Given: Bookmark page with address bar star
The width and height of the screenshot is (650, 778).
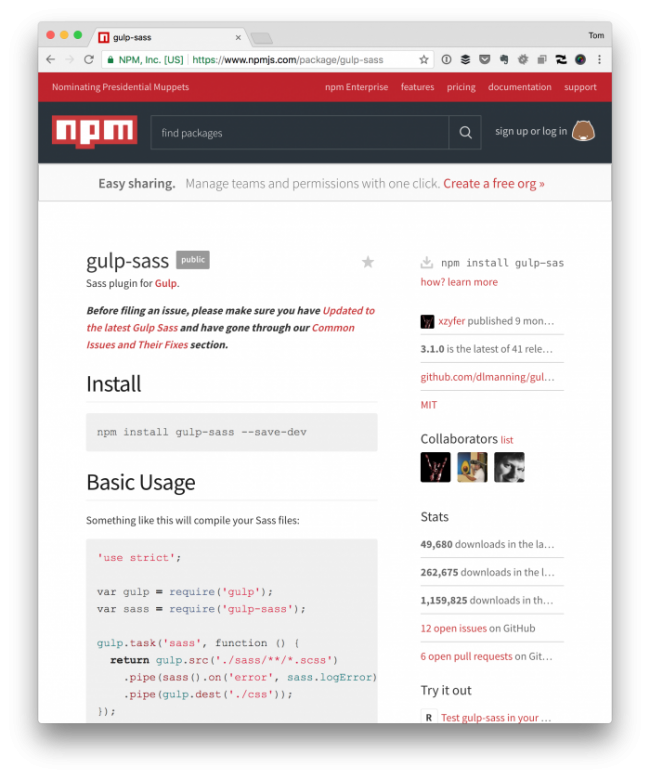Looking at the screenshot, I should [x=424, y=60].
